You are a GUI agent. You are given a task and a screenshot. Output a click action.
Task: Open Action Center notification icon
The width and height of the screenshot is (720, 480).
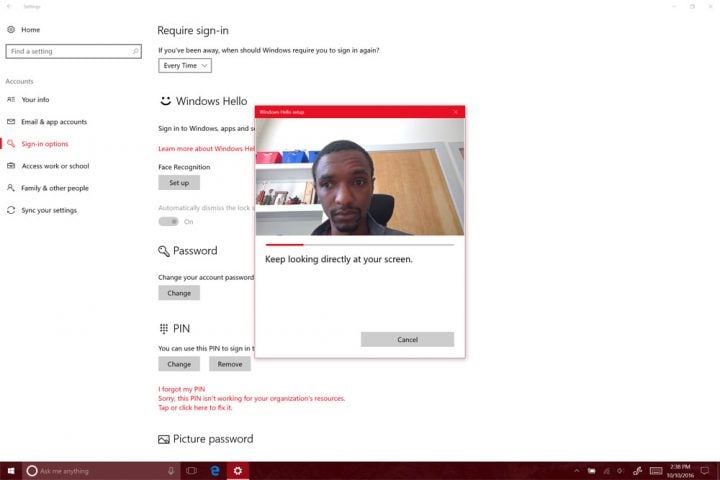point(705,471)
